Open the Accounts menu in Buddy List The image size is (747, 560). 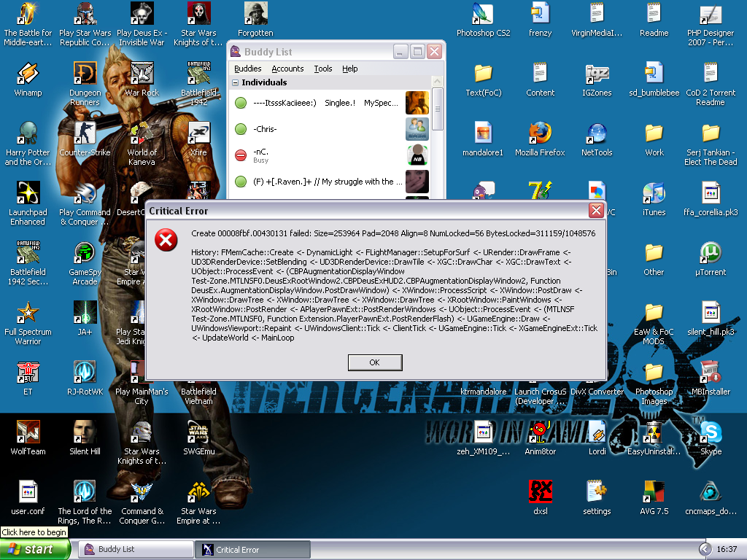[x=287, y=69]
